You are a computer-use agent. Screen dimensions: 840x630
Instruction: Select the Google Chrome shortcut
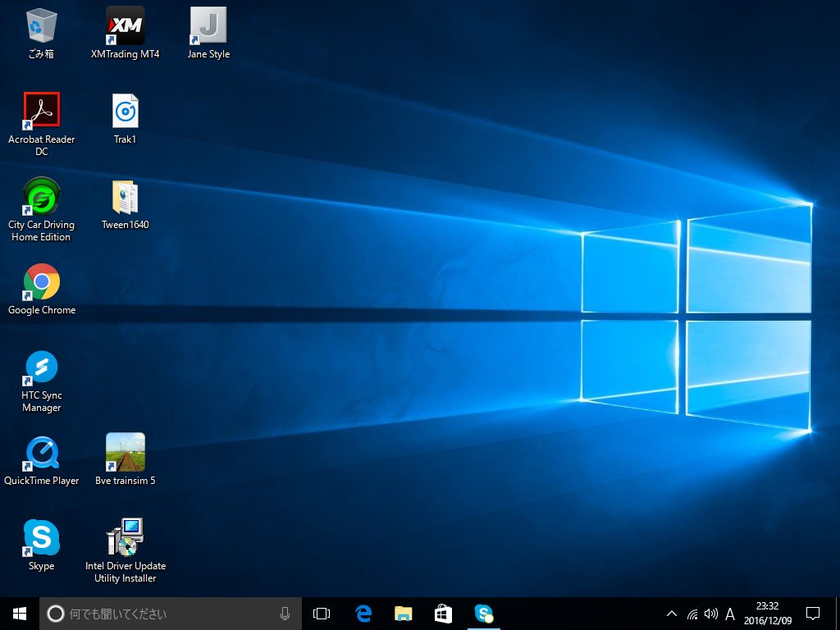(x=41, y=282)
